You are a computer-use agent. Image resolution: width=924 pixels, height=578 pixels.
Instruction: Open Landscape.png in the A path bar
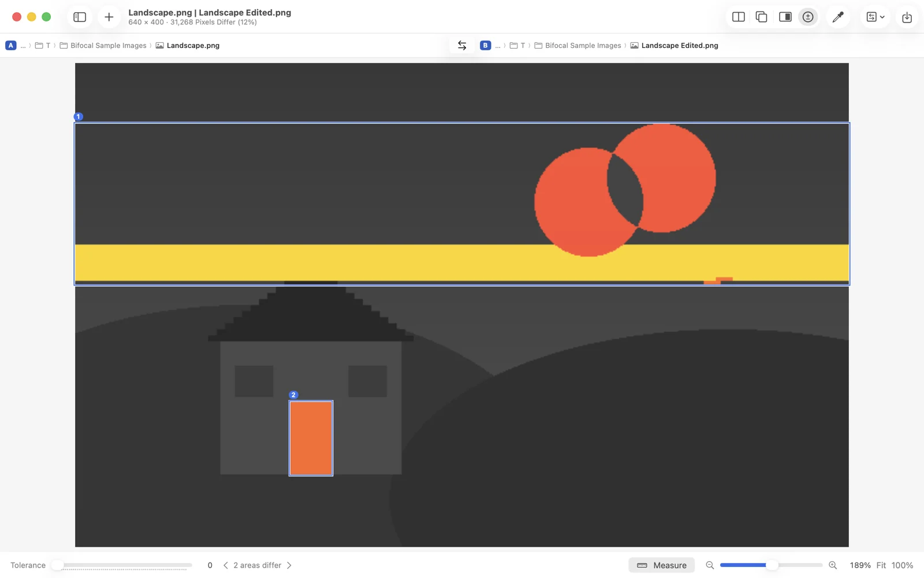188,45
